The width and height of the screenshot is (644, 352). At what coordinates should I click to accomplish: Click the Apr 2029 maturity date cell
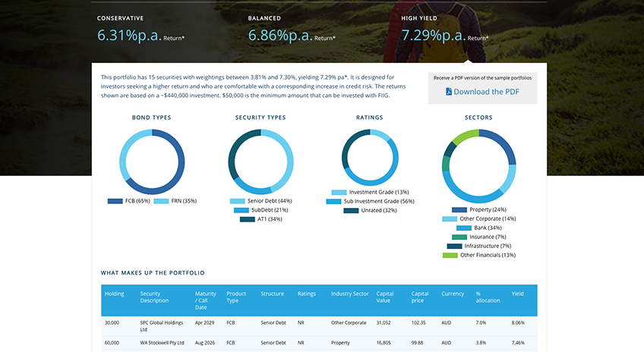pos(204,323)
